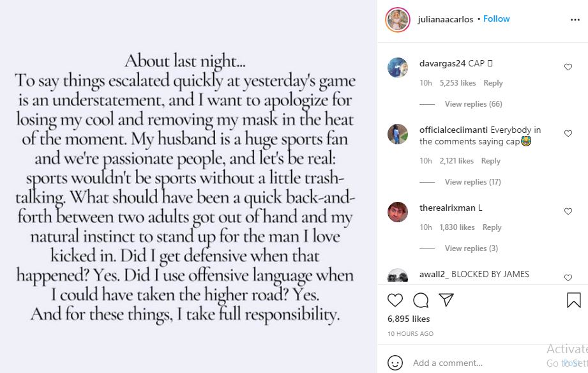Image resolution: width=588 pixels, height=373 pixels.
Task: Expand View replies (3)
Action: pos(471,248)
